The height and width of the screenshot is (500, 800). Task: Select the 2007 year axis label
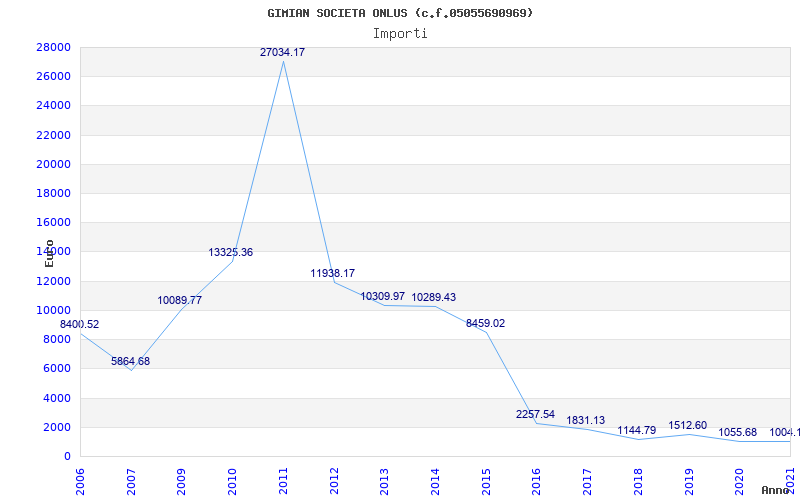[x=131, y=481]
